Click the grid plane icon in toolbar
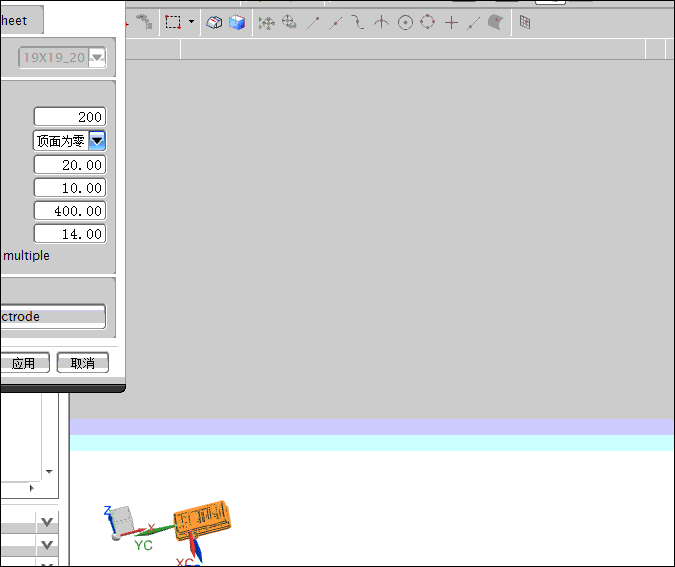Image resolution: width=675 pixels, height=567 pixels. tap(525, 22)
